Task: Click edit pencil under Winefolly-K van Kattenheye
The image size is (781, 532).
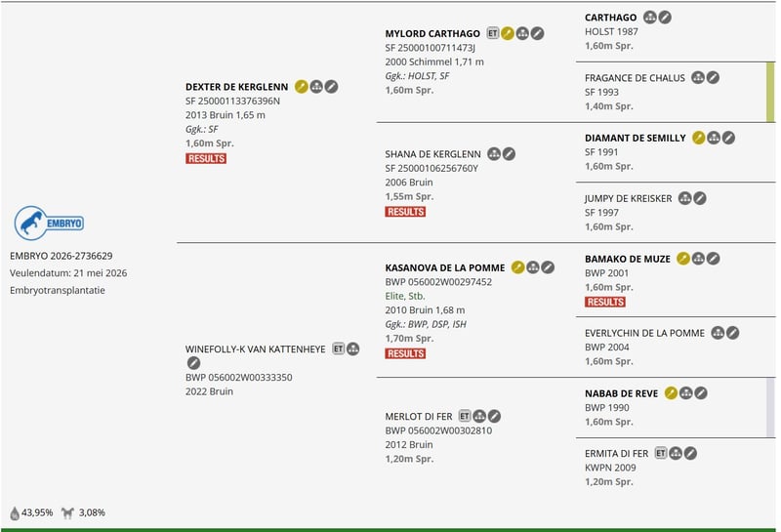Action: point(193,363)
